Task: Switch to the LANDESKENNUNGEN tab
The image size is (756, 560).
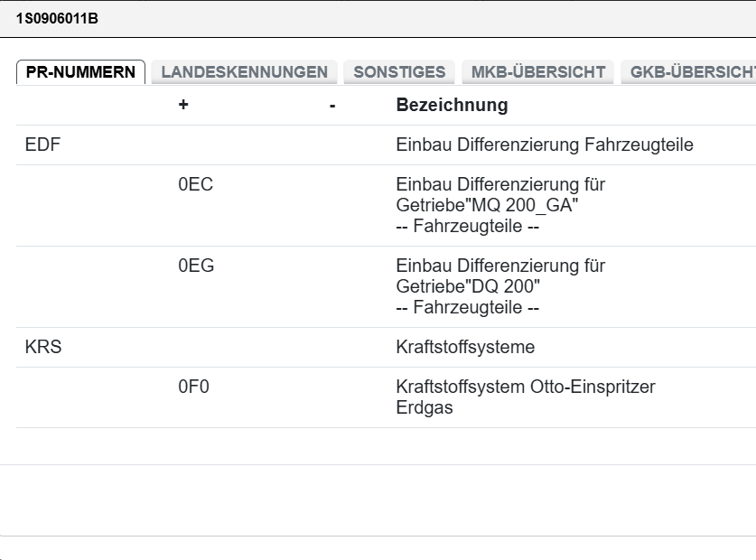Action: click(x=244, y=71)
